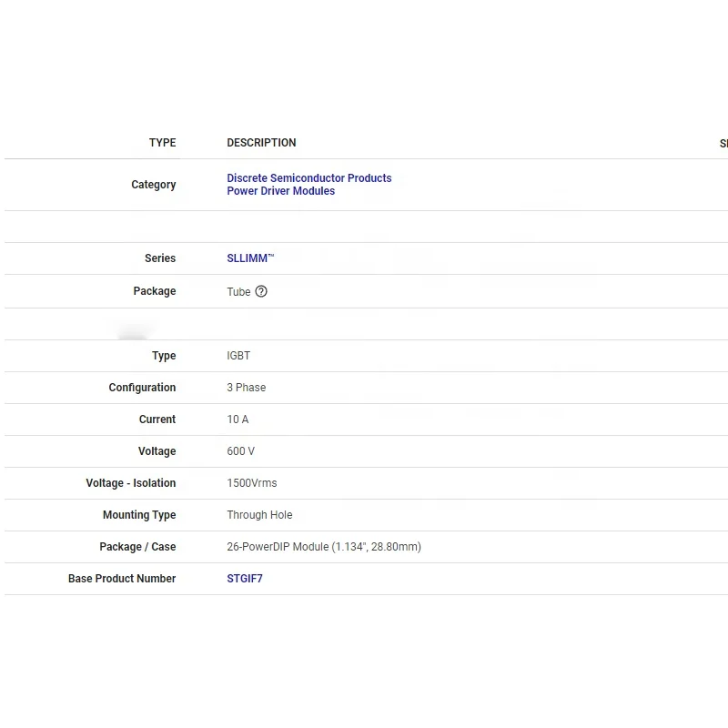Screen dimensions: 728x728
Task: Click the help icon beside Tube
Action: point(261,291)
